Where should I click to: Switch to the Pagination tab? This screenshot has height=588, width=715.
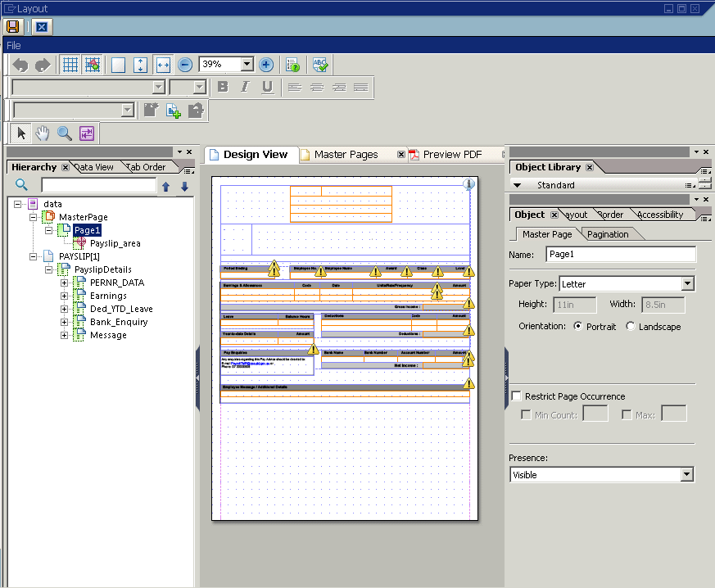coord(609,234)
